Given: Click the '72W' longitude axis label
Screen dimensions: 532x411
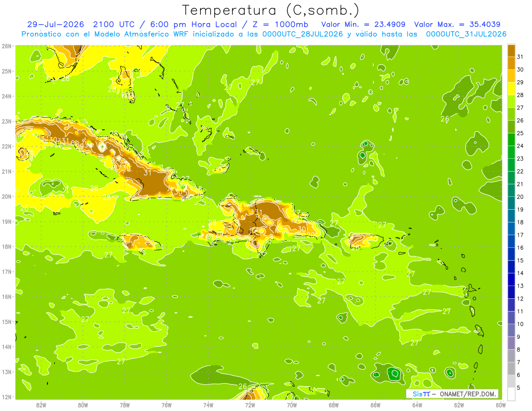Looking at the screenshot, I should 250,404.
